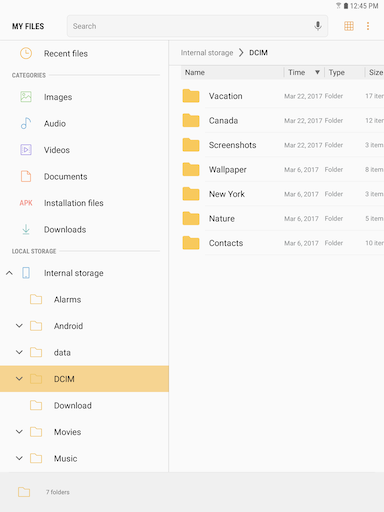Click the Internal storage device icon
This screenshot has height=512, width=384.
[x=26, y=273]
